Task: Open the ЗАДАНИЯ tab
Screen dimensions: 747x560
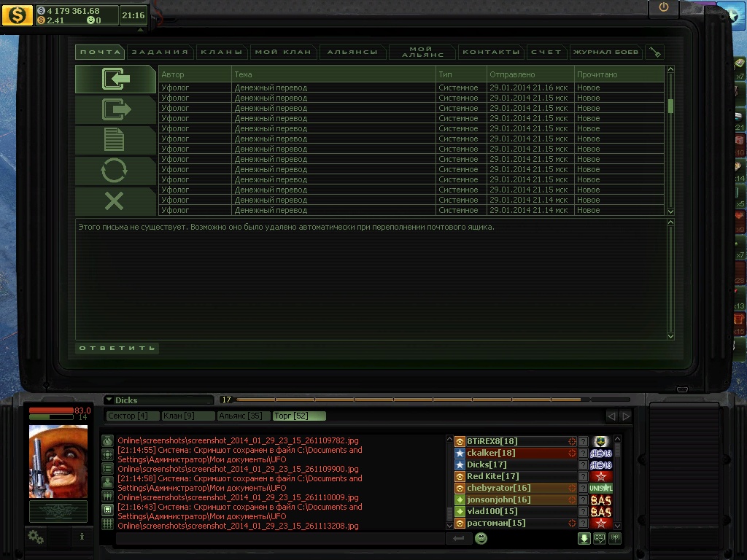Action: tap(160, 52)
